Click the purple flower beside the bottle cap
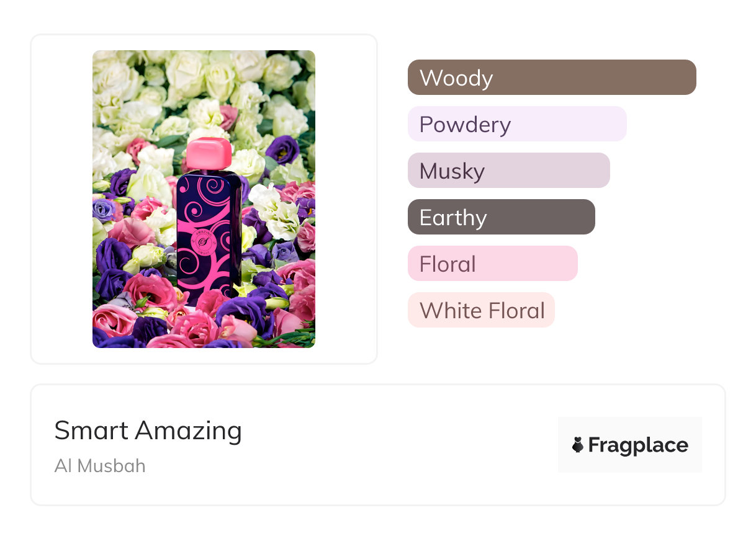Image resolution: width=756 pixels, height=536 pixels. (282, 149)
